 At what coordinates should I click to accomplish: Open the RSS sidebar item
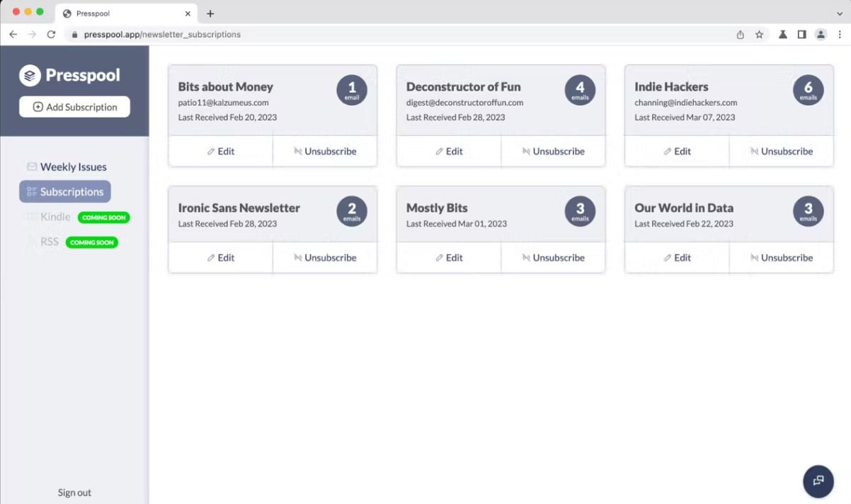click(42, 242)
